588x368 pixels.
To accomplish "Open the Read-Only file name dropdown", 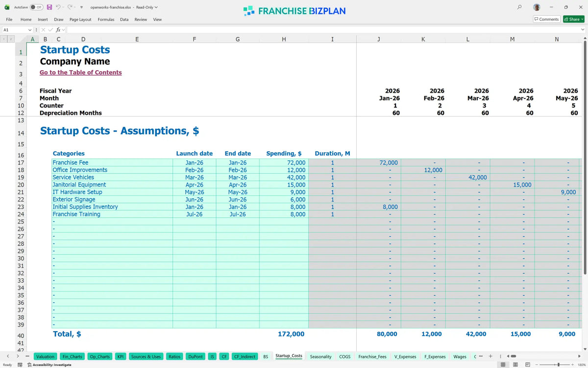I will click(124, 7).
